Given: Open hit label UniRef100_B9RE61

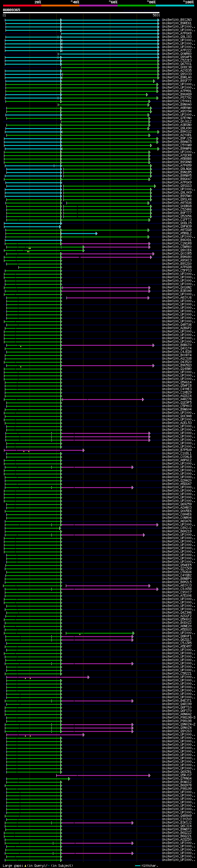Looking at the screenshot, I should click(x=177, y=23).
